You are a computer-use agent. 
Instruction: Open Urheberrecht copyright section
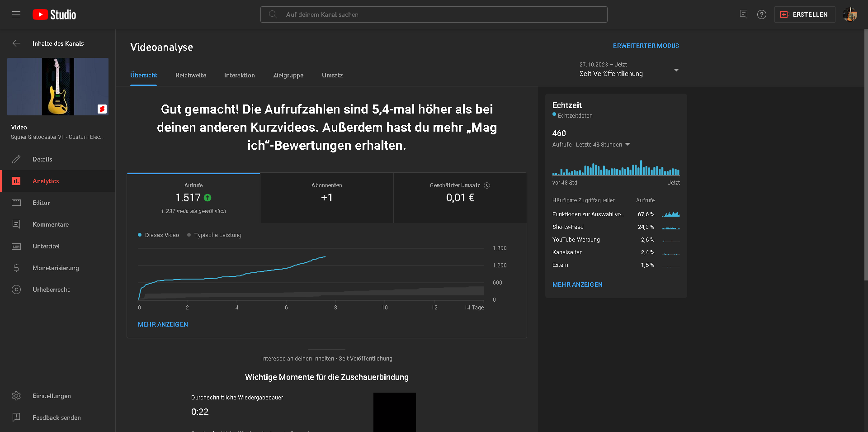[51, 290]
